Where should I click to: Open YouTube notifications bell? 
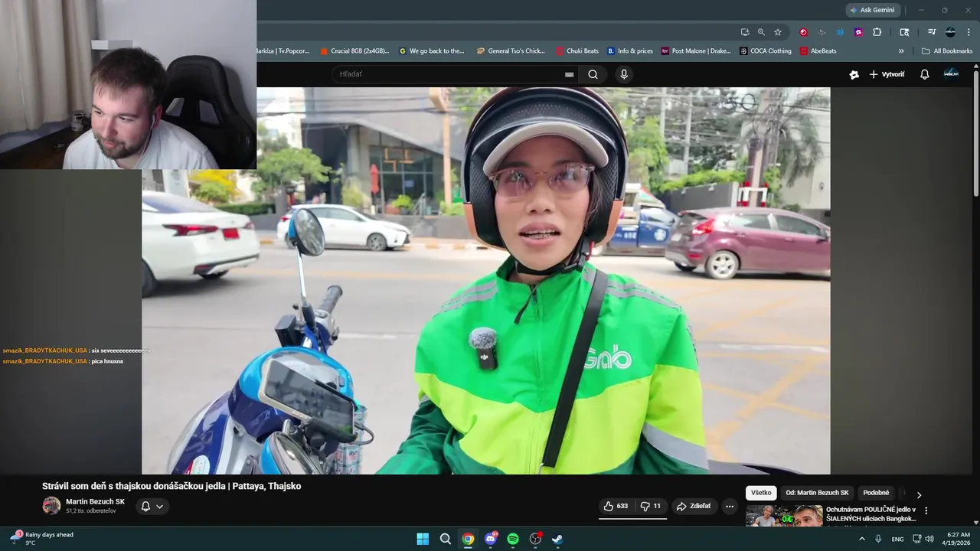click(924, 74)
